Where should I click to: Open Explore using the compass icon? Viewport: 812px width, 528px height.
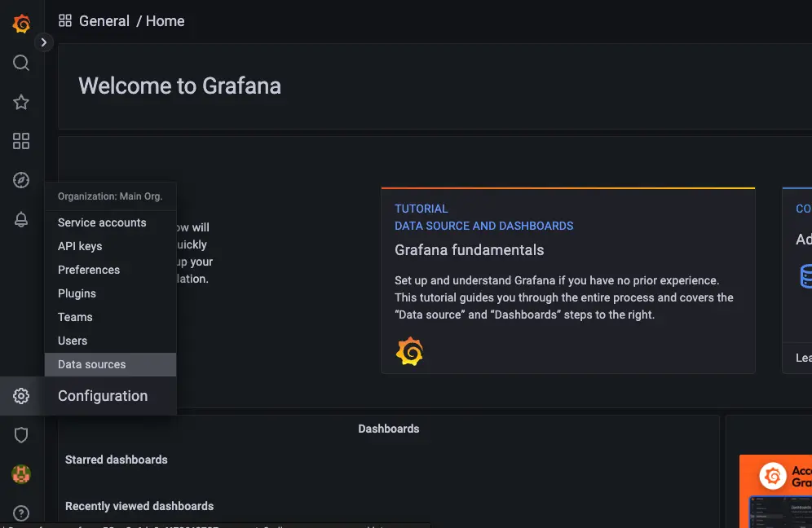[x=21, y=180]
